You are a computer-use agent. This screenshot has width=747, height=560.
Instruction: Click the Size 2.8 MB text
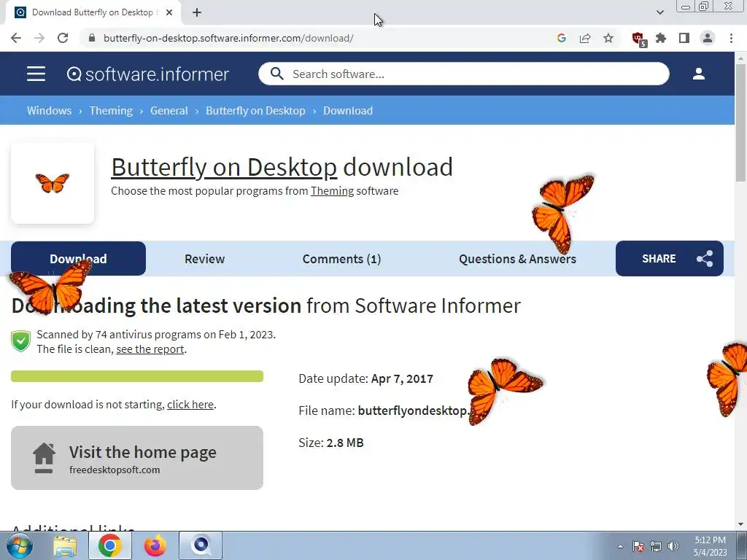(x=331, y=443)
